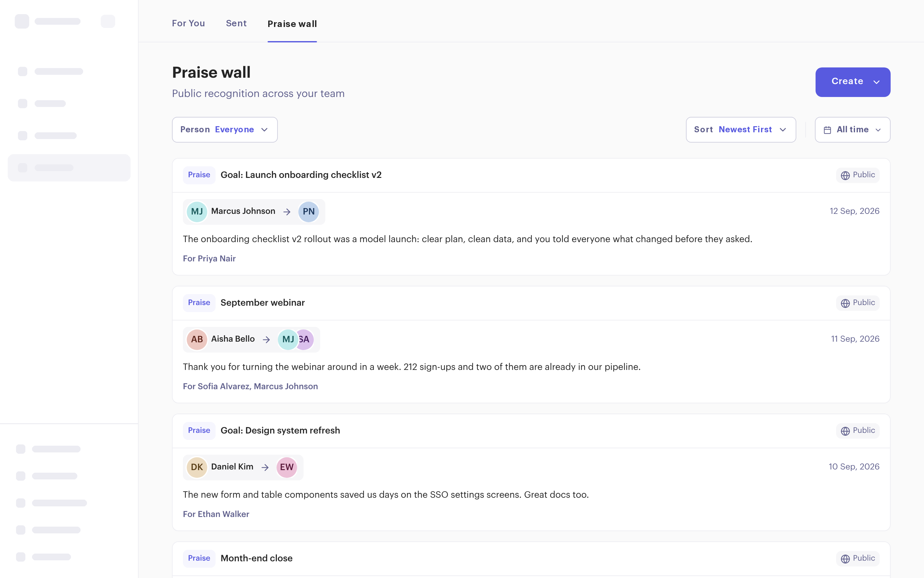Viewport: 924px width, 578px height.
Task: Click the PN recipient avatar
Action: coord(309,211)
